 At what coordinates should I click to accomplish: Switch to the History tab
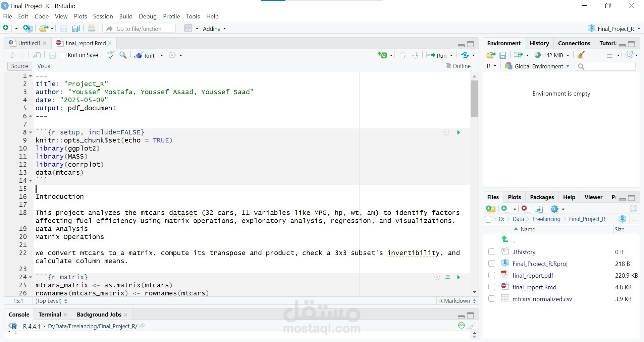(x=539, y=43)
